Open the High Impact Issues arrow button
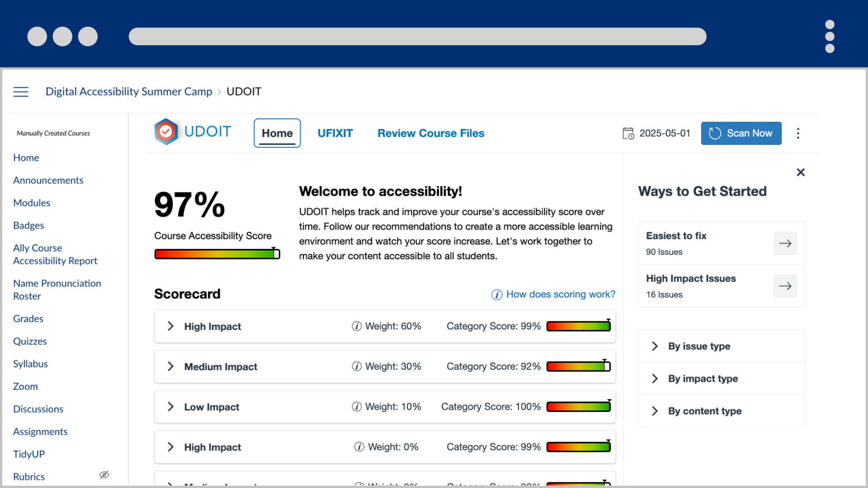The height and width of the screenshot is (488, 868). point(785,286)
